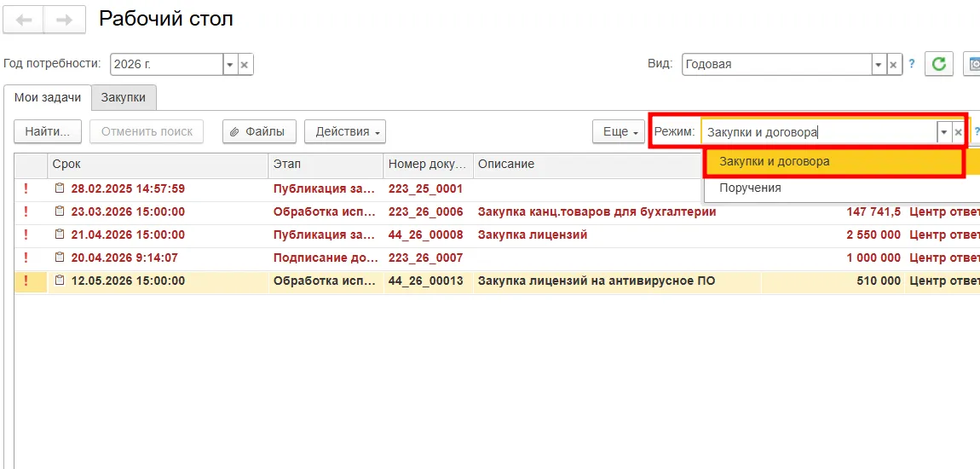Open the Год потребности dropdown arrow
This screenshot has width=980, height=469.
(x=230, y=65)
